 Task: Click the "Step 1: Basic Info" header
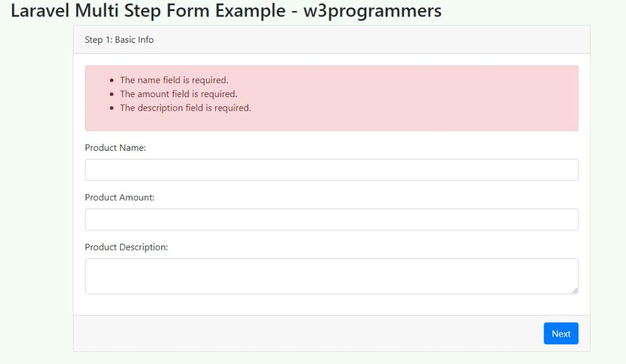[119, 40]
